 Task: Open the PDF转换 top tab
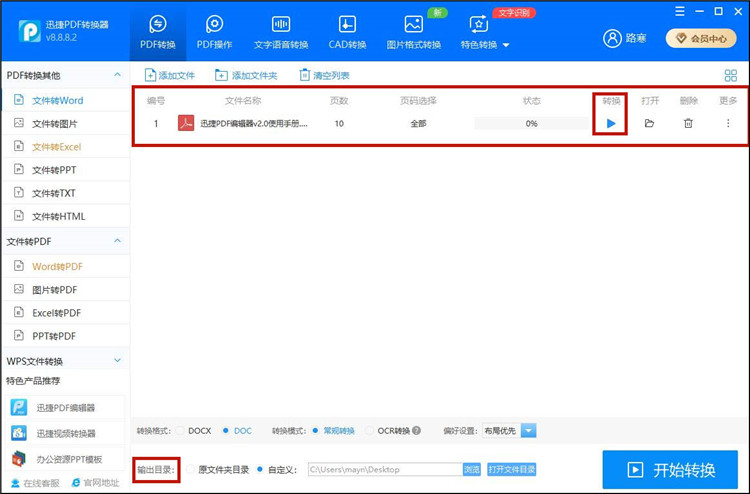click(158, 33)
